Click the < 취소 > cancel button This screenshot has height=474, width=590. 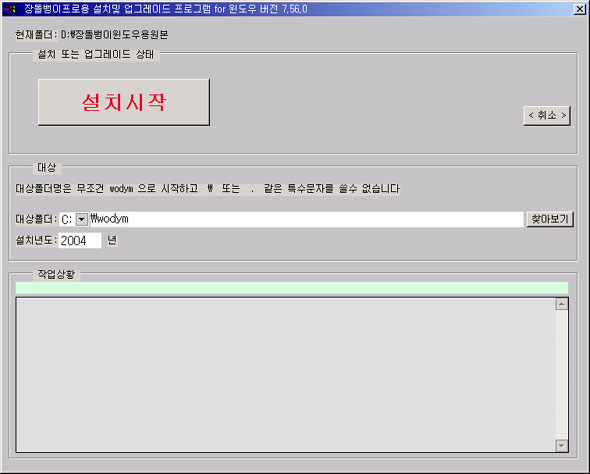[547, 115]
